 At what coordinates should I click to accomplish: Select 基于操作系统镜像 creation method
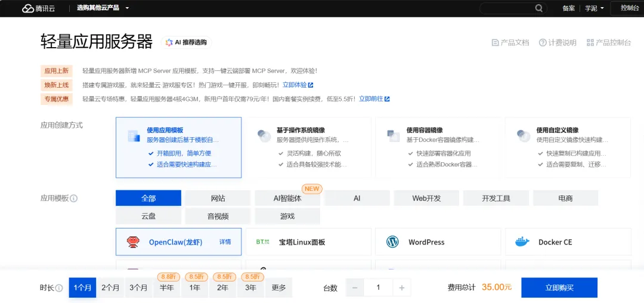pyautogui.click(x=308, y=147)
